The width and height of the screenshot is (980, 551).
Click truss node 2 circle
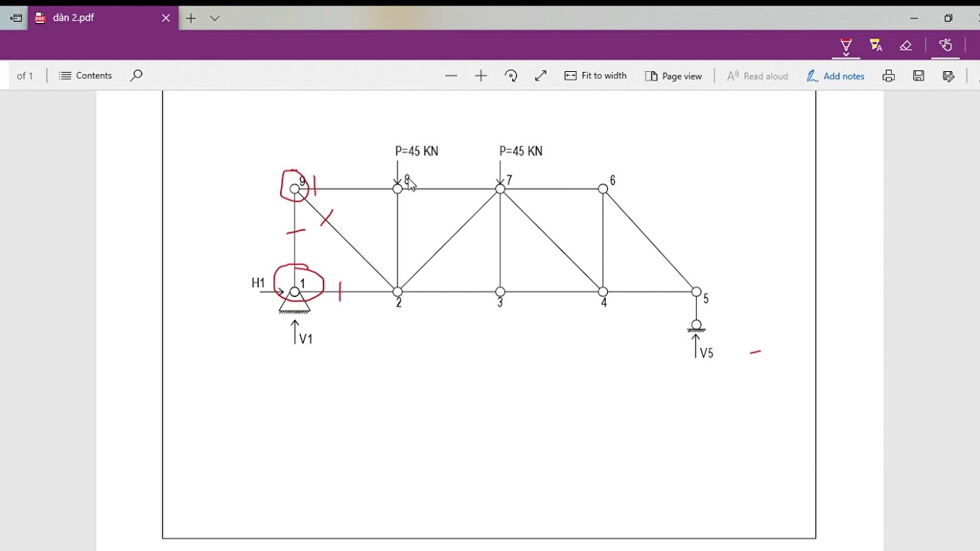[x=397, y=292]
